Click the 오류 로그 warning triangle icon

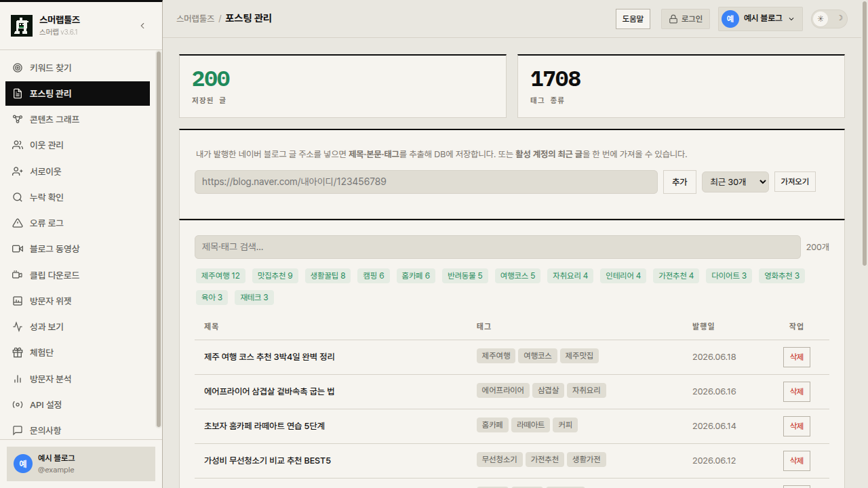[18, 223]
